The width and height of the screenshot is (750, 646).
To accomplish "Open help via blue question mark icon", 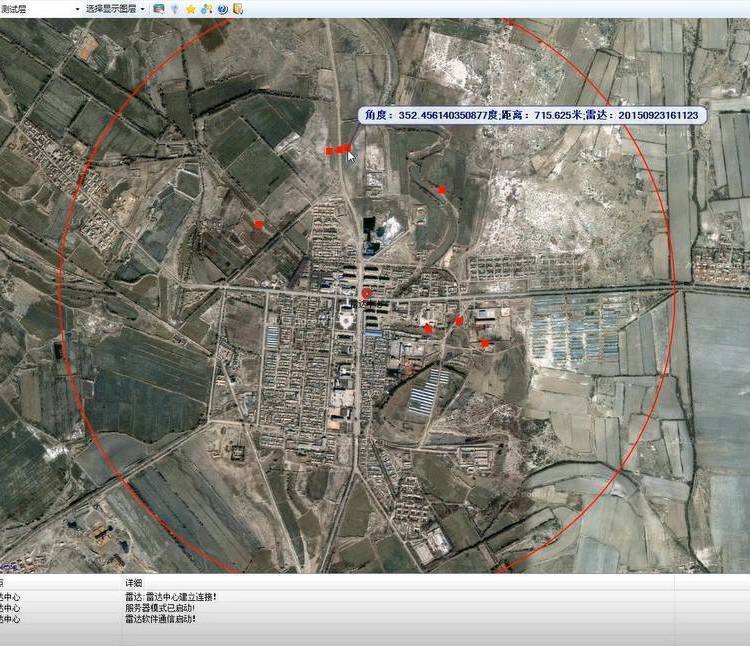I will coord(222,9).
